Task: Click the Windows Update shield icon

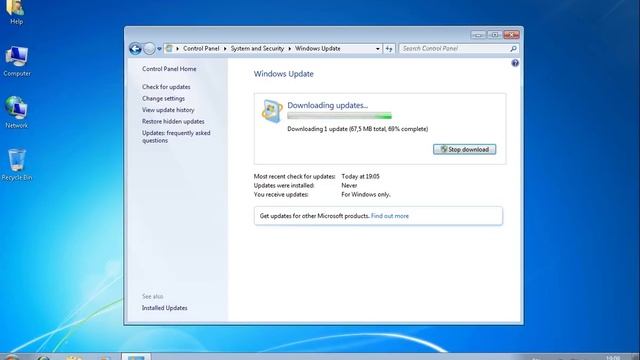Action: pyautogui.click(x=272, y=111)
